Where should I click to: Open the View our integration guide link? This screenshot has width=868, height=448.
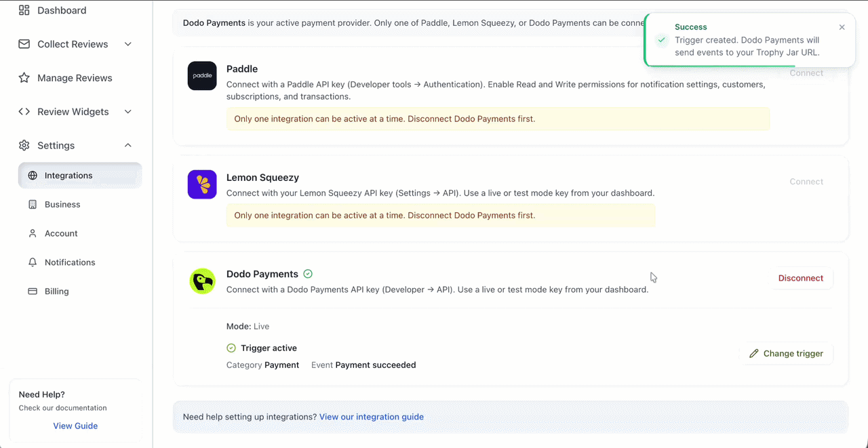(x=372, y=418)
